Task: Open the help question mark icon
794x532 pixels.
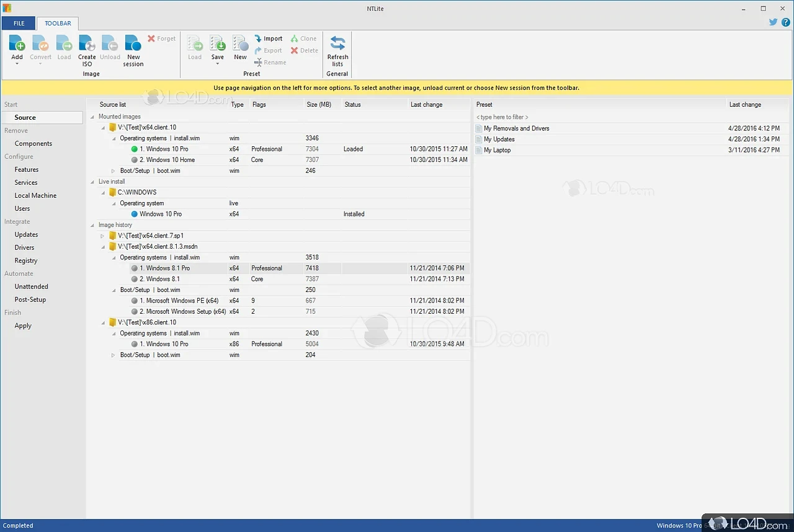Action: 785,22
